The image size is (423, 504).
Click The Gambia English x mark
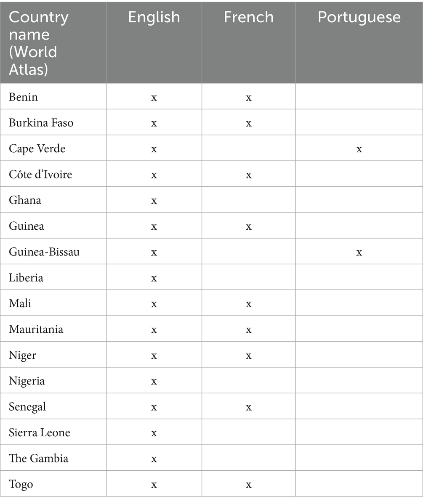point(154,459)
